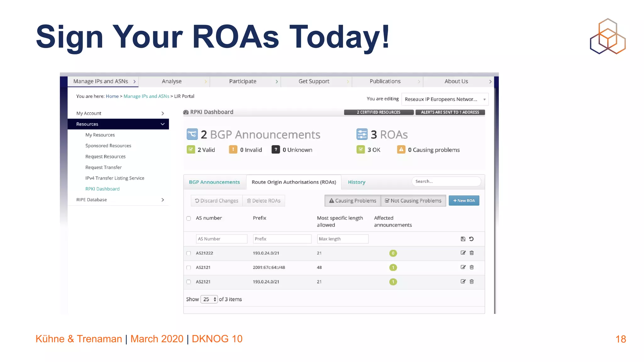
Task: Click the New ROA button
Action: (464, 201)
